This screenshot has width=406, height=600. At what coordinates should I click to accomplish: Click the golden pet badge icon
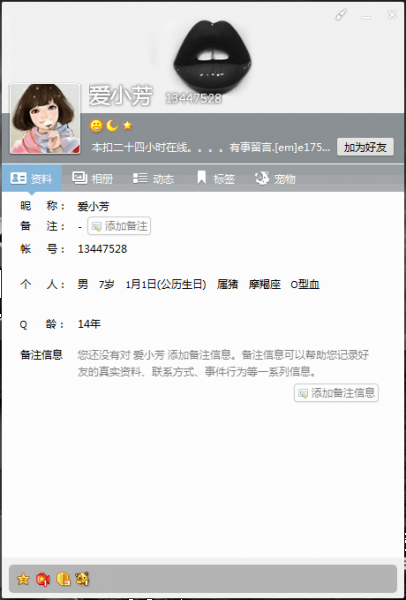tap(82, 579)
